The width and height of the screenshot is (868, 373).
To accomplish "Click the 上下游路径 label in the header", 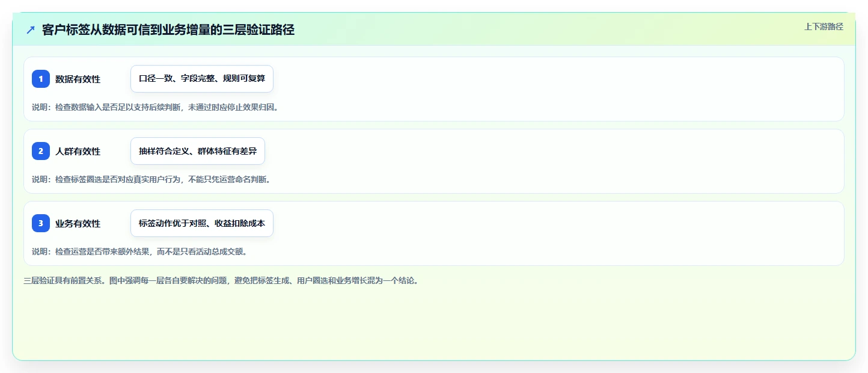I will [824, 26].
